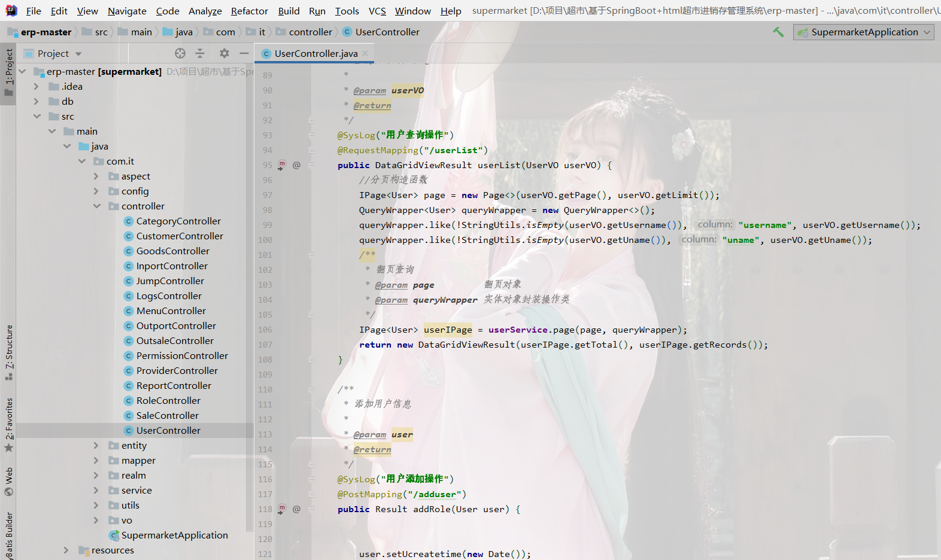Click the IntelliJ IDEA app logo icon
The height and width of the screenshot is (560, 941).
[x=11, y=10]
